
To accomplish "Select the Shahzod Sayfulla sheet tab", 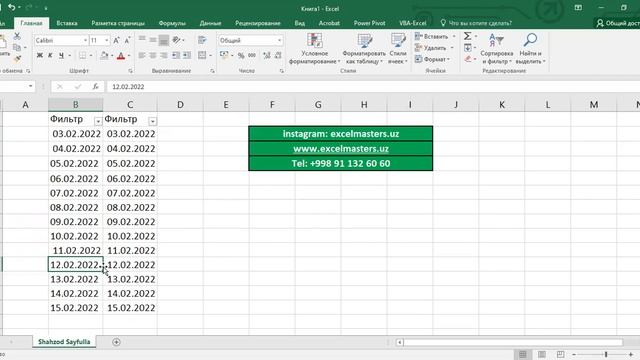I will 64,342.
